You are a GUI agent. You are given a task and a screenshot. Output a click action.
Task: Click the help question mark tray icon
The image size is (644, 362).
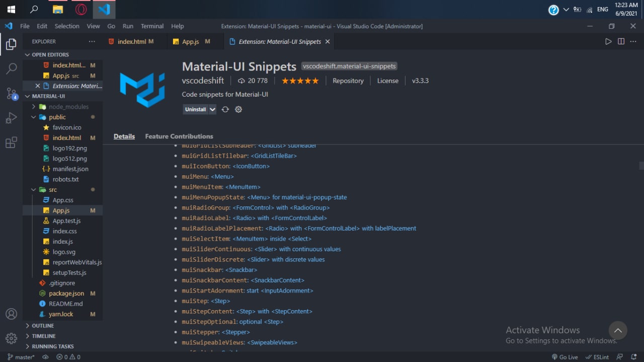pyautogui.click(x=553, y=10)
